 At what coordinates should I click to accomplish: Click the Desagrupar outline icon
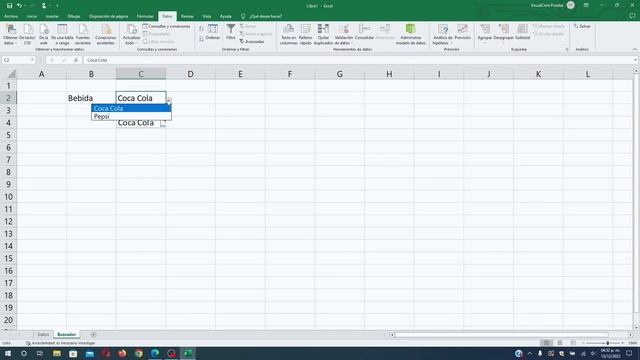(503, 33)
